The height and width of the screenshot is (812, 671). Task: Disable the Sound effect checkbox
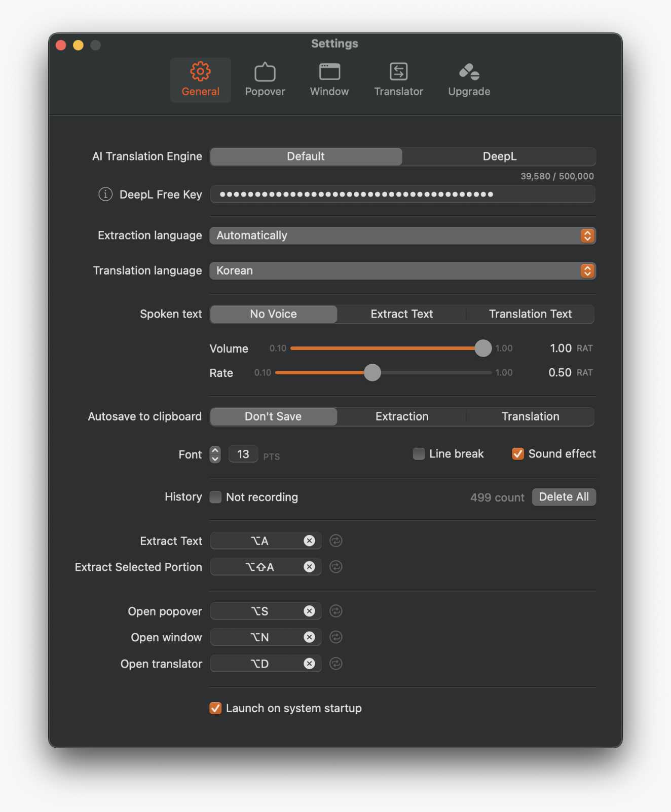(x=517, y=453)
